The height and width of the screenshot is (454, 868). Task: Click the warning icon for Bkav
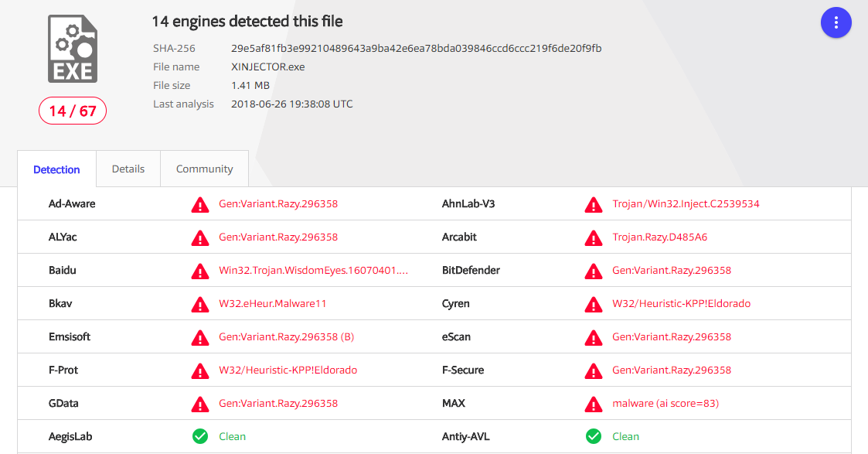tap(200, 305)
